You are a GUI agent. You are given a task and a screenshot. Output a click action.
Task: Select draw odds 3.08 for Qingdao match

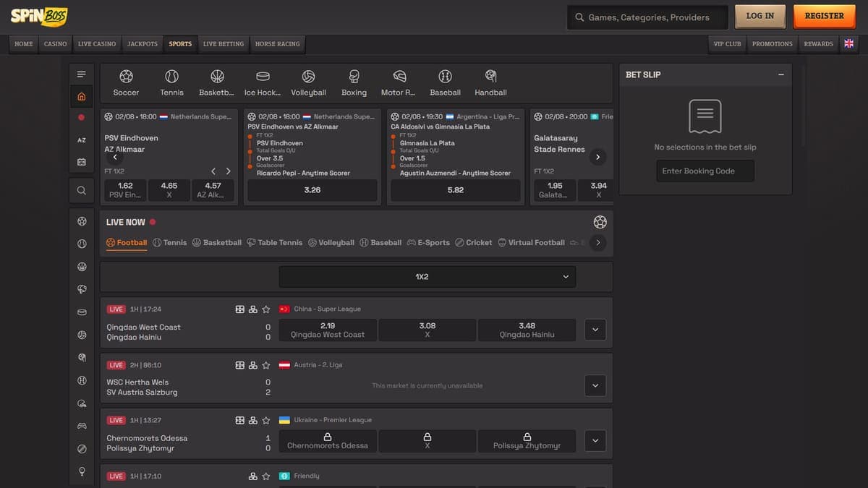coord(427,330)
